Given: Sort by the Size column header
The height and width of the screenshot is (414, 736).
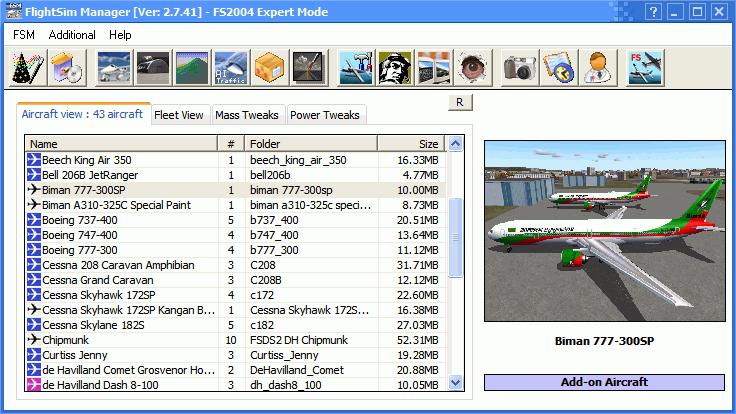Looking at the screenshot, I should pos(412,144).
